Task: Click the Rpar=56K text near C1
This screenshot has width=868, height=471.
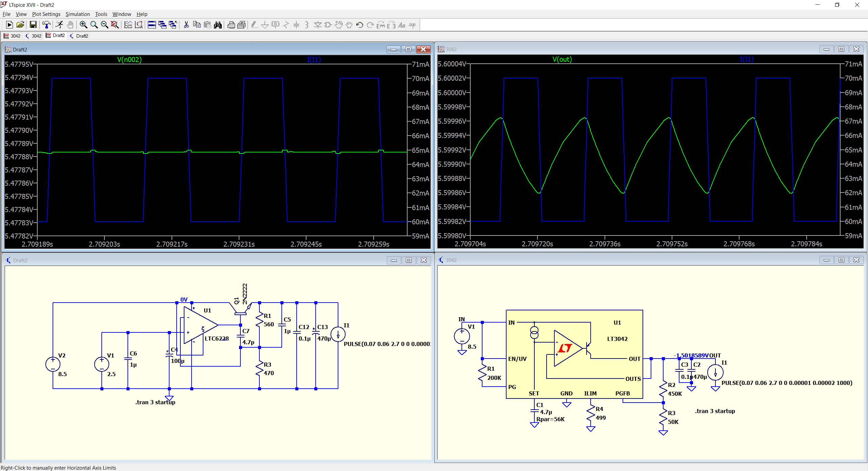Action: coord(550,419)
